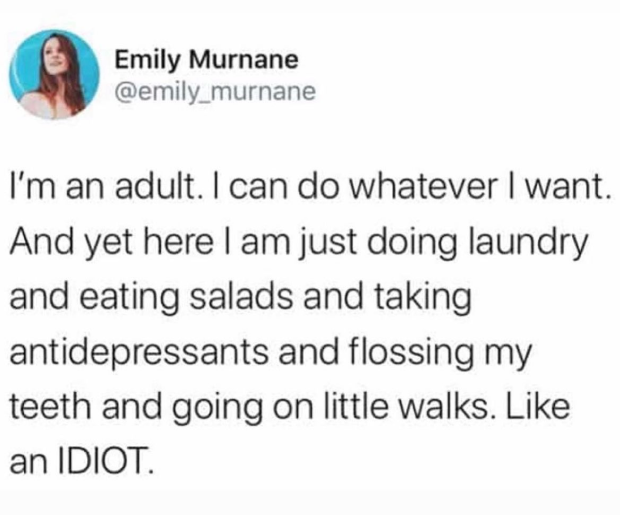Click the word "just" in second line

click(x=325, y=244)
